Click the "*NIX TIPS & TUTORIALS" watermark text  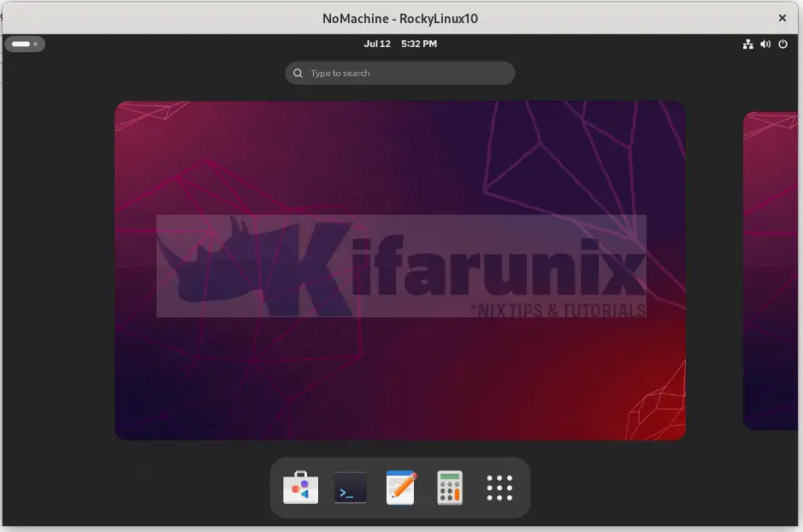[558, 310]
